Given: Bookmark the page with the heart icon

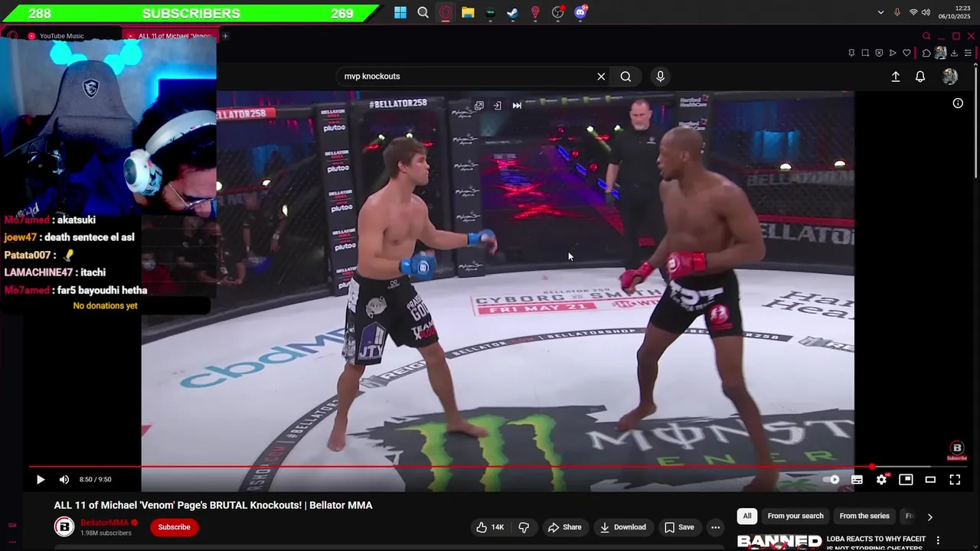Looking at the screenshot, I should (906, 53).
